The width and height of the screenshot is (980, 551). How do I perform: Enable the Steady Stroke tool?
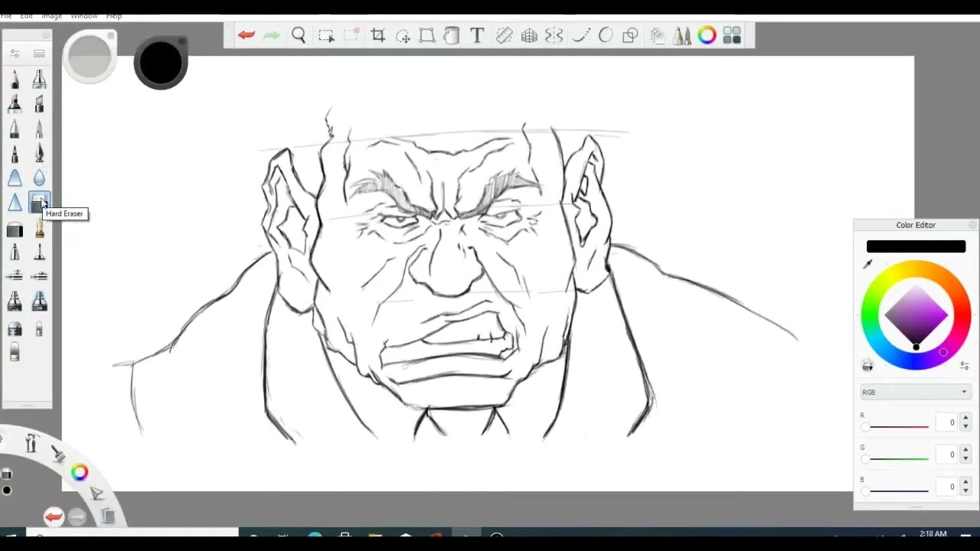580,35
